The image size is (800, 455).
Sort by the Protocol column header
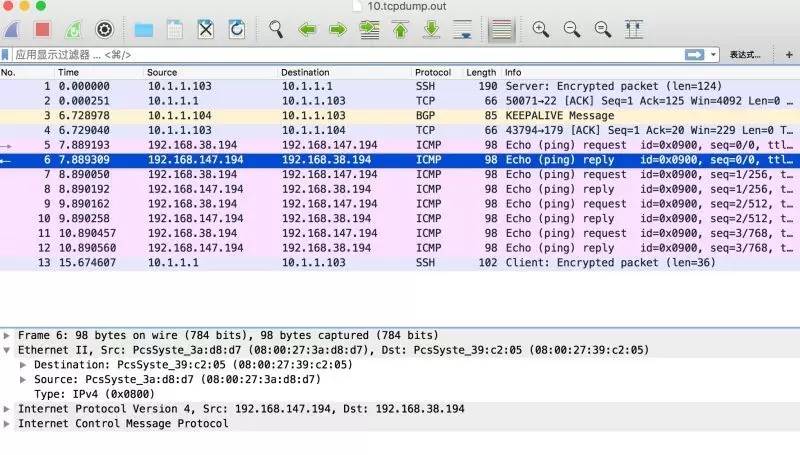coord(438,72)
